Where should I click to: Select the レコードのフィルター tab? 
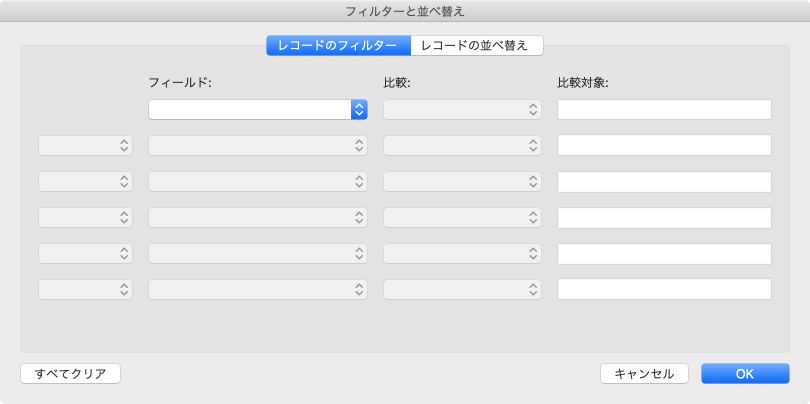(x=338, y=45)
